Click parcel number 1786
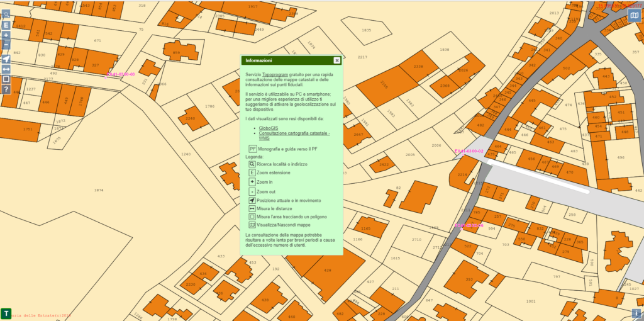 click(209, 106)
